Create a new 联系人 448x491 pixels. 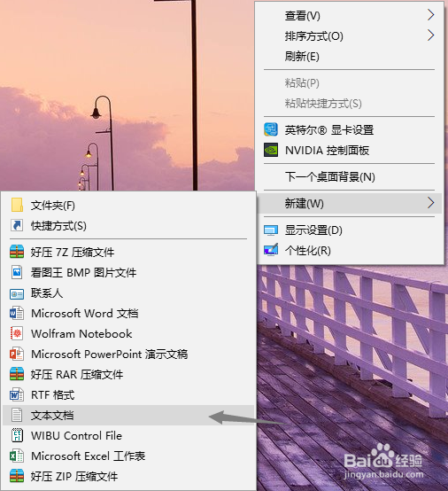pyautogui.click(x=128, y=292)
